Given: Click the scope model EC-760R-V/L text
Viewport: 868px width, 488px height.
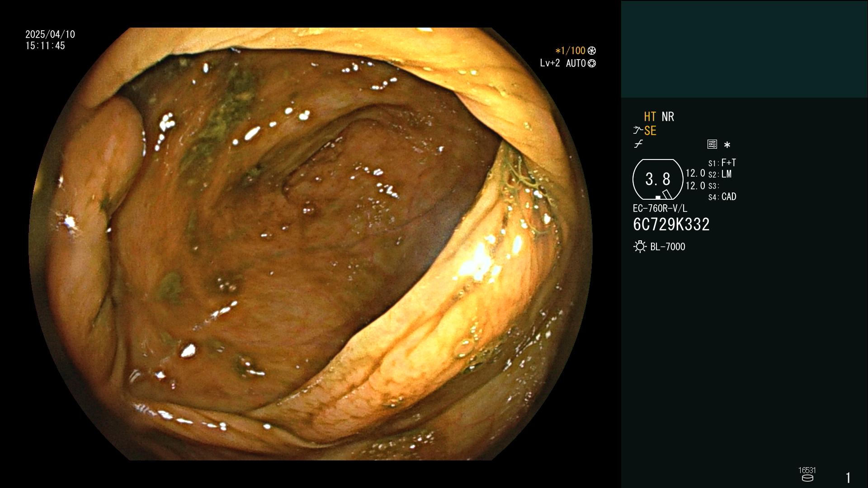Looking at the screenshot, I should click(660, 208).
